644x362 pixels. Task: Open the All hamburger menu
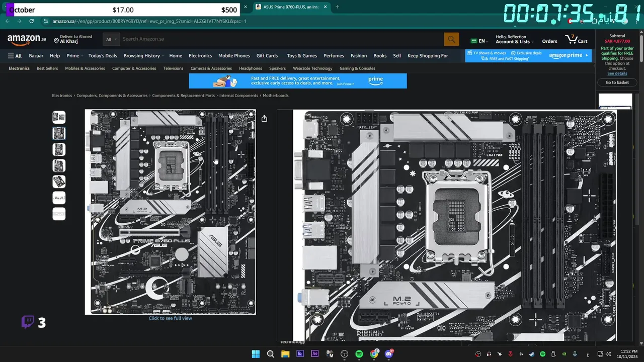point(15,56)
